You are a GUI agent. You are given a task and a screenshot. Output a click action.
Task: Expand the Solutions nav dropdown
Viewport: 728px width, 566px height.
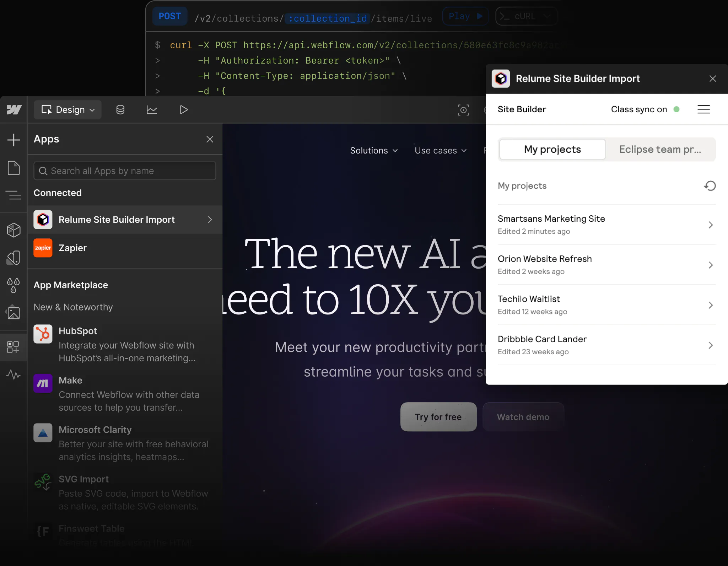pos(374,151)
